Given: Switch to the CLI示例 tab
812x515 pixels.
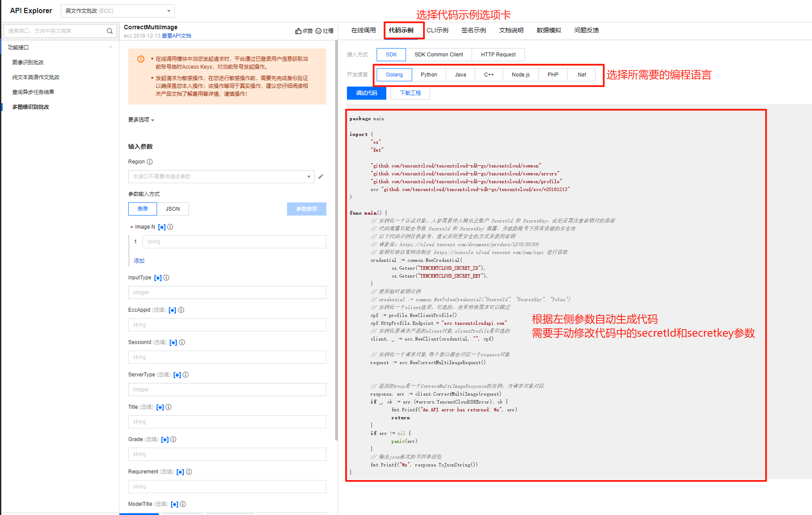Looking at the screenshot, I should [437, 30].
